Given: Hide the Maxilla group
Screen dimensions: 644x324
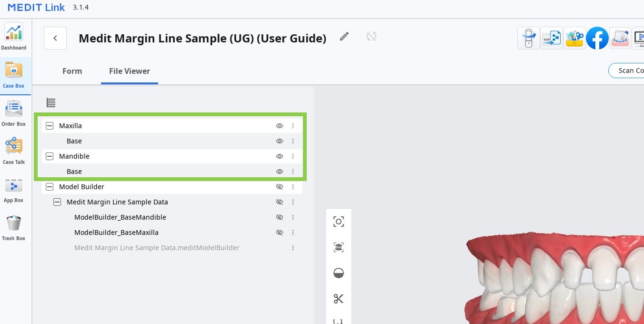Looking at the screenshot, I should (280, 126).
